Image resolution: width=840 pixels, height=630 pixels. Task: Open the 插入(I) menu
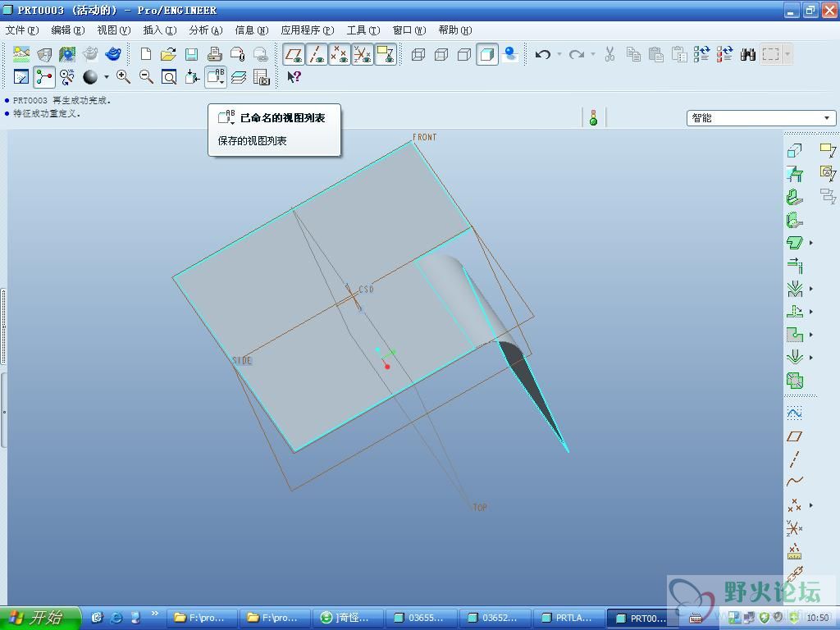point(160,30)
